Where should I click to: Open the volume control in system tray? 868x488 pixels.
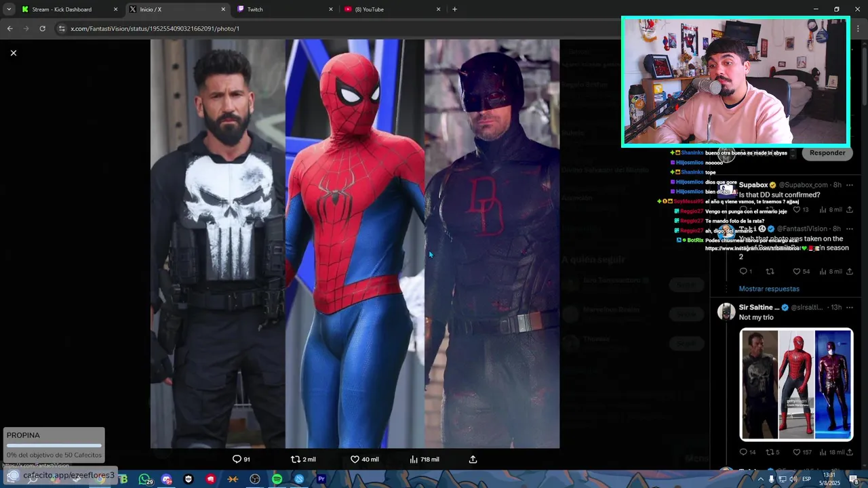coord(793,479)
